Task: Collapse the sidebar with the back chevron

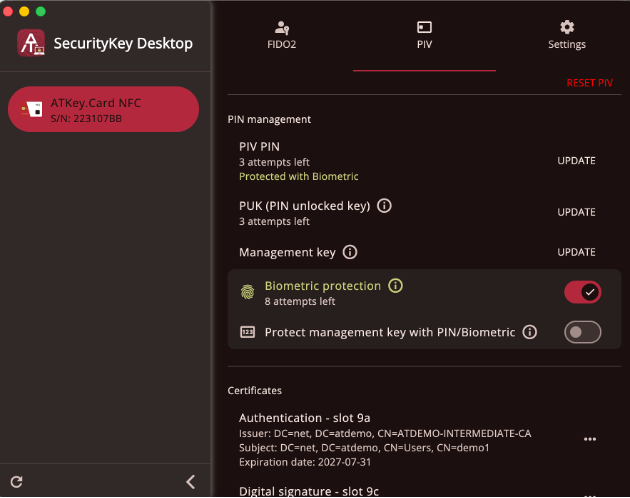Action: [191, 482]
